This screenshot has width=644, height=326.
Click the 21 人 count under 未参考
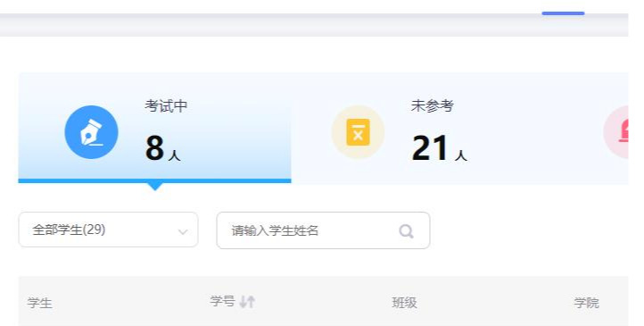pyautogui.click(x=439, y=148)
